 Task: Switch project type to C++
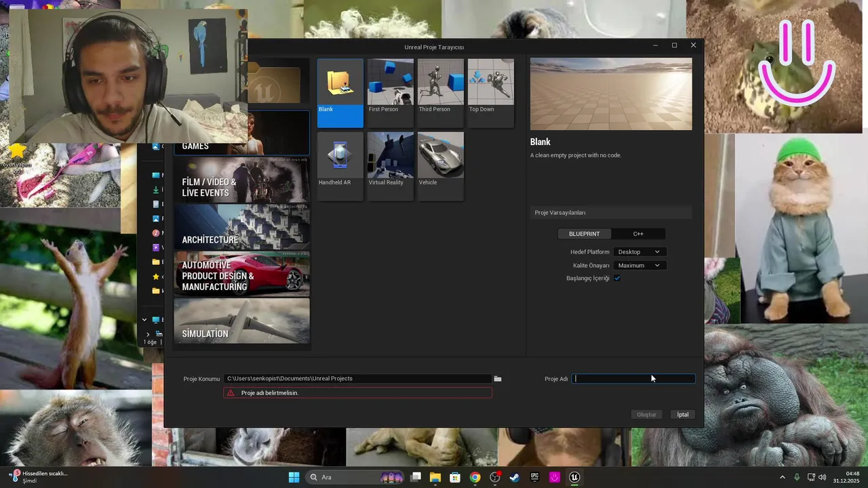(638, 234)
